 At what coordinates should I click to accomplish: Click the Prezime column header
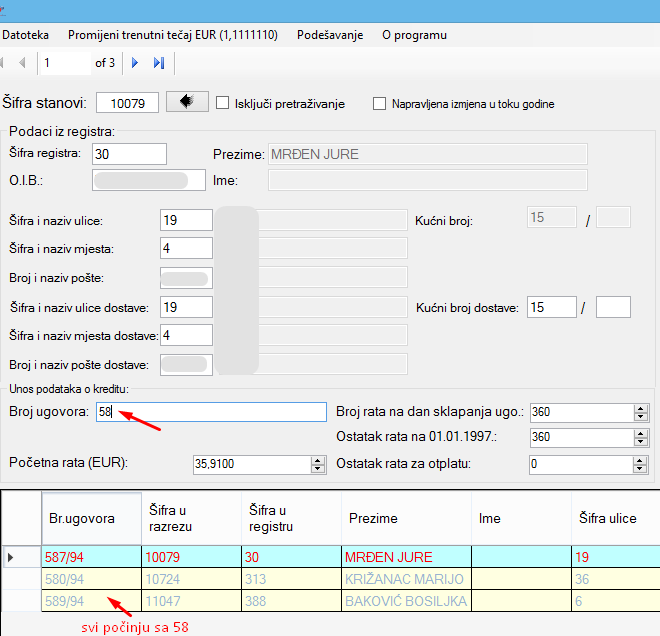click(405, 518)
